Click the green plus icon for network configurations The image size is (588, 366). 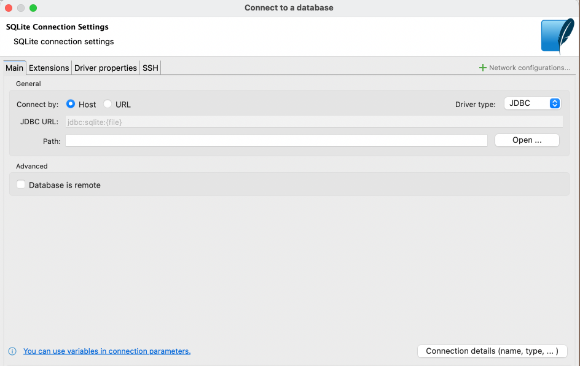coord(483,68)
